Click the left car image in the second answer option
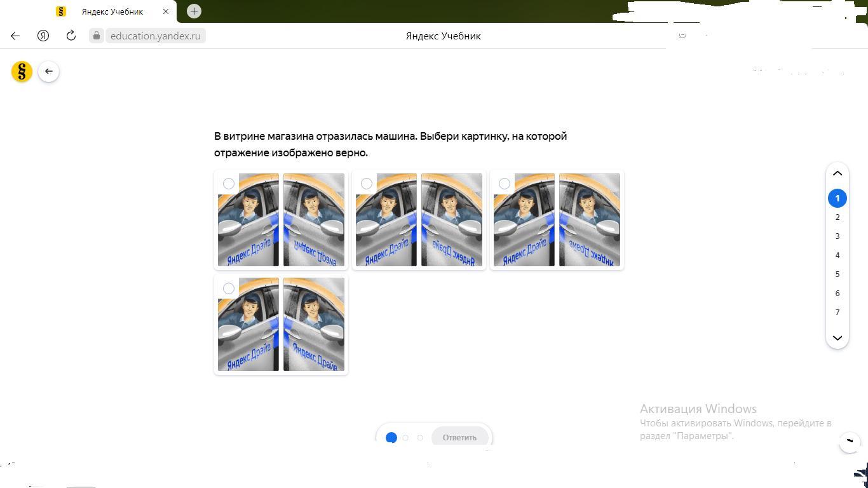Screen dimensions: 868x488 tap(386, 220)
